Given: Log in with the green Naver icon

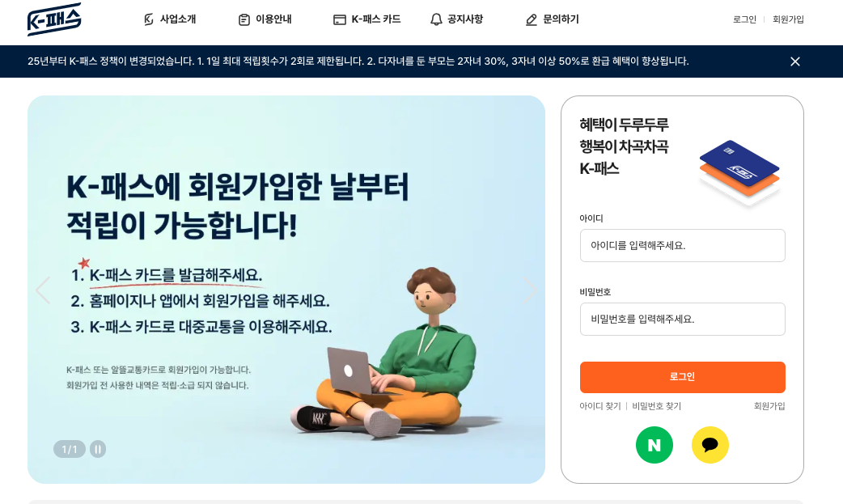Looking at the screenshot, I should pyautogui.click(x=654, y=445).
